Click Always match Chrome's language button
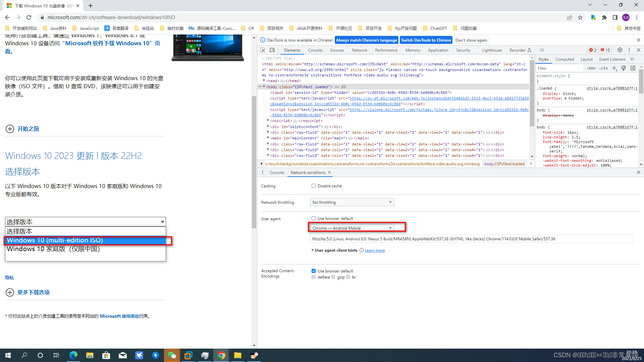 tap(367, 40)
